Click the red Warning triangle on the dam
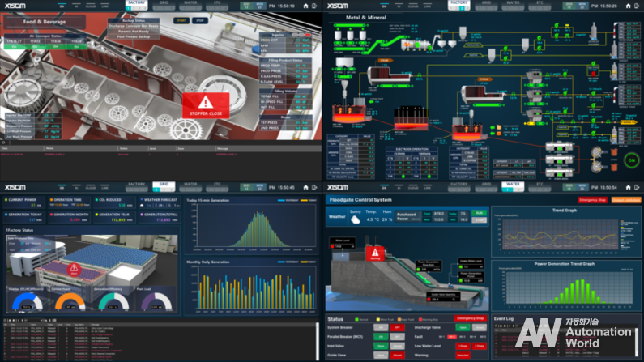The image size is (644, 362). click(x=375, y=251)
